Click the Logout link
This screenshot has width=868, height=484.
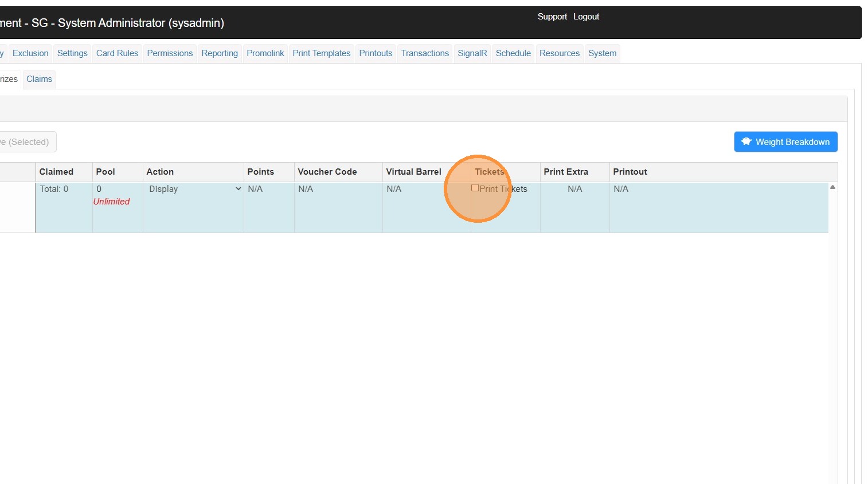pyautogui.click(x=586, y=17)
